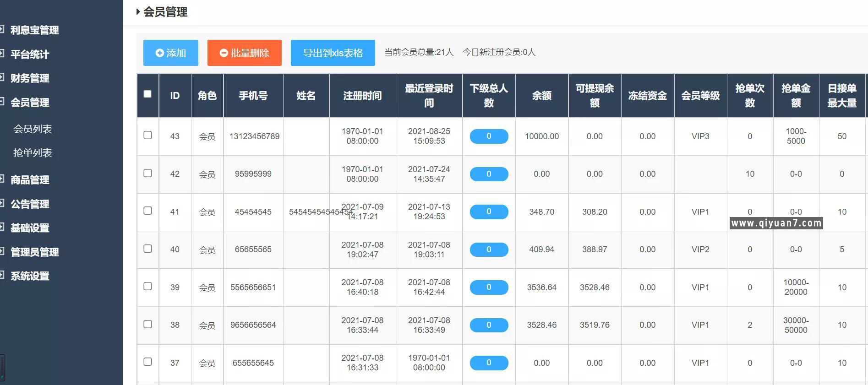Image resolution: width=868 pixels, height=385 pixels.
Task: Expand the 利息宝管理 sidebar section
Action: click(34, 30)
